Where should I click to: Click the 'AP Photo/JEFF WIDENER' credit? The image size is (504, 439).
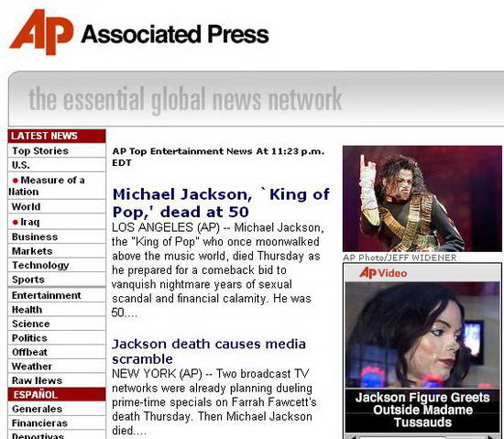tap(400, 258)
